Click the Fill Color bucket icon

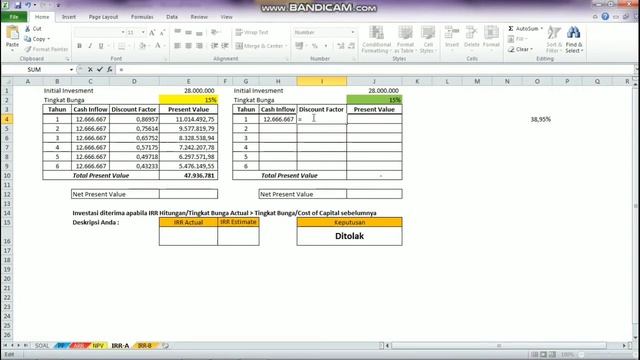142,46
